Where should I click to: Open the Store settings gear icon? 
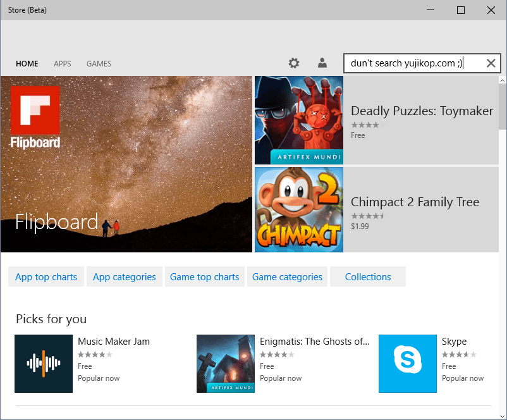pyautogui.click(x=293, y=63)
